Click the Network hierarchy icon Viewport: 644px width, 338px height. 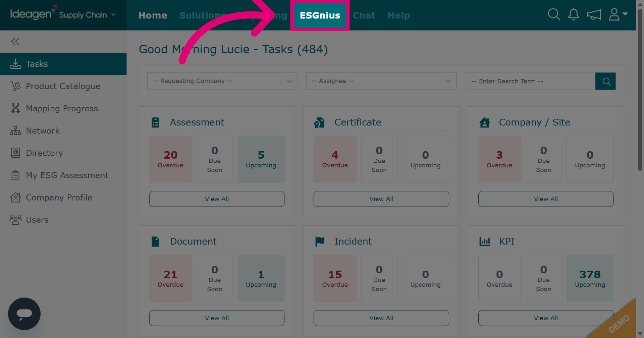15,131
